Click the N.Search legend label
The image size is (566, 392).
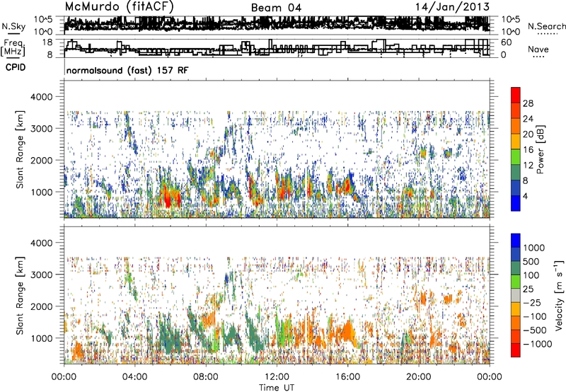[546, 26]
